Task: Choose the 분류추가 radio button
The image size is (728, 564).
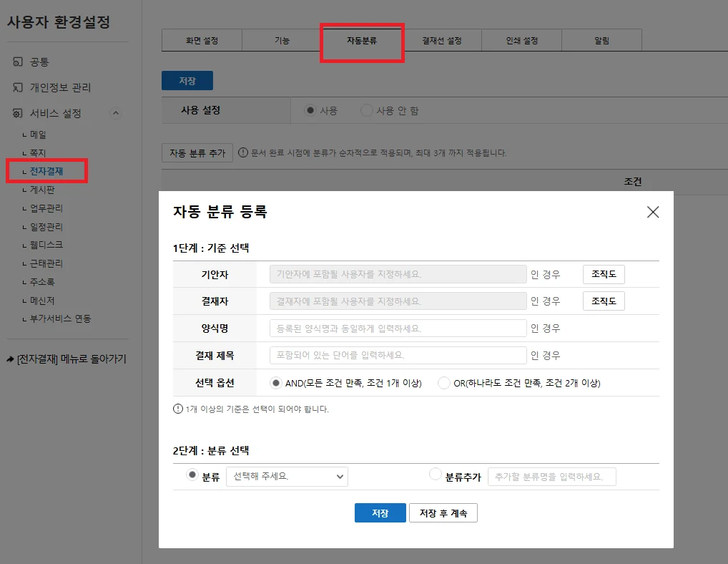Action: pyautogui.click(x=435, y=475)
